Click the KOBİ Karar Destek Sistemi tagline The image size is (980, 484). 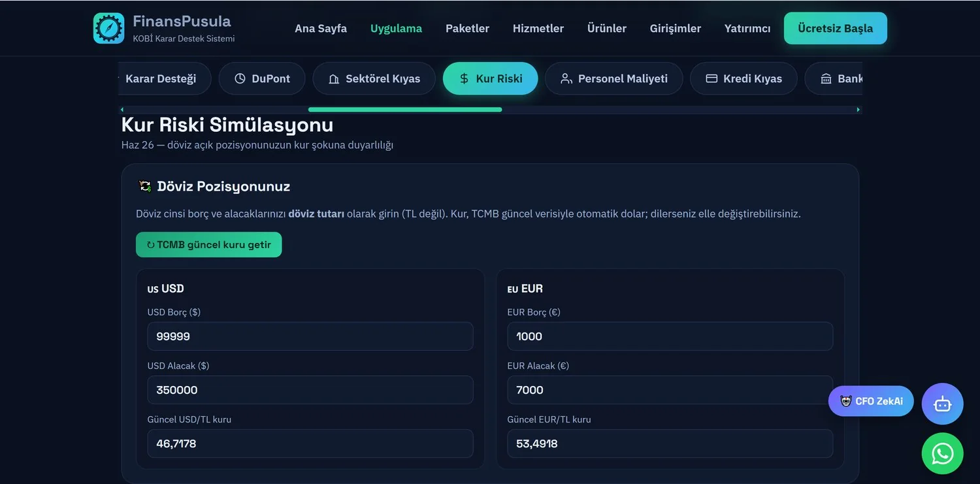point(184,39)
